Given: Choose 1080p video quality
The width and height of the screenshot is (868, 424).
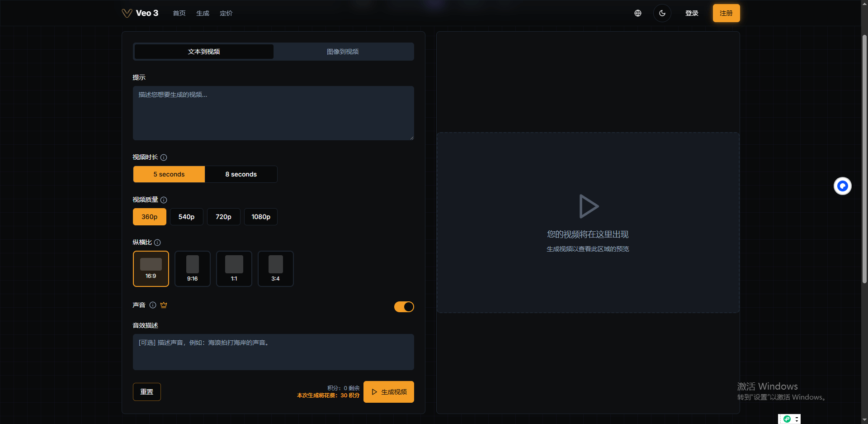Looking at the screenshot, I should coord(261,217).
